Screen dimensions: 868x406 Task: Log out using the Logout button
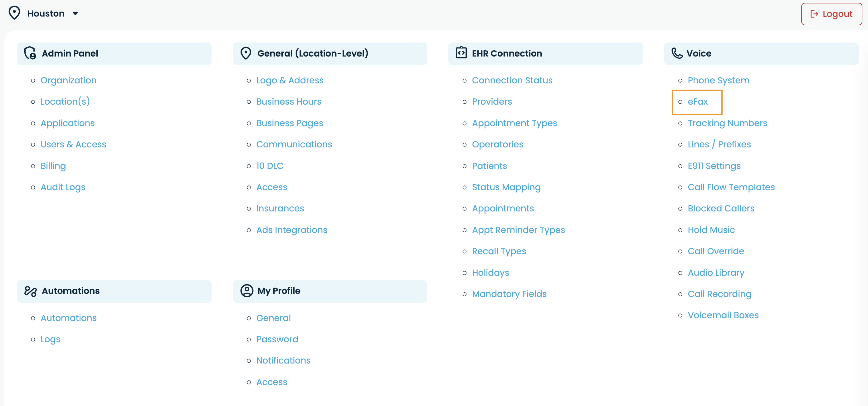831,14
